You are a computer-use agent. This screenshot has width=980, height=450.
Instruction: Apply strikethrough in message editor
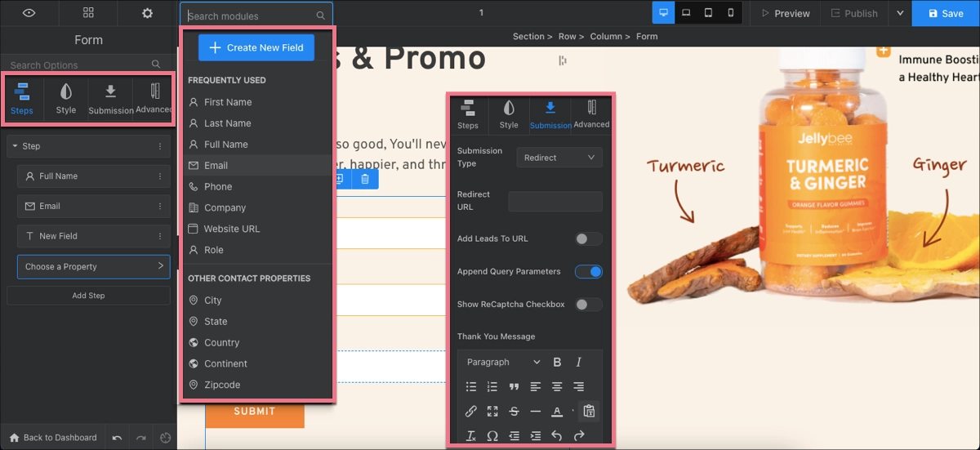coord(514,411)
